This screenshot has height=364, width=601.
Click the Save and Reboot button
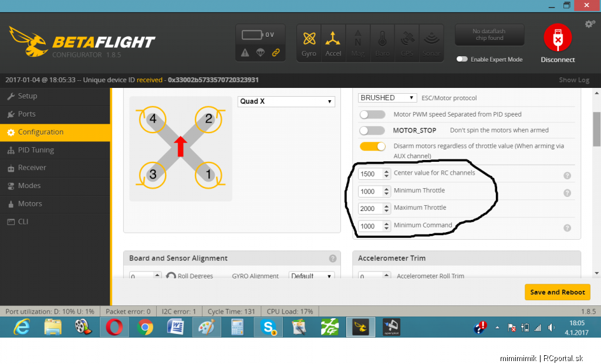tap(558, 292)
